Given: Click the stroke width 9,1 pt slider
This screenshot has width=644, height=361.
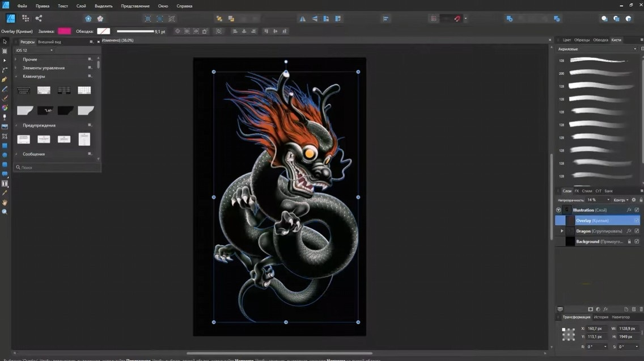Looking at the screenshot, I should click(x=135, y=31).
